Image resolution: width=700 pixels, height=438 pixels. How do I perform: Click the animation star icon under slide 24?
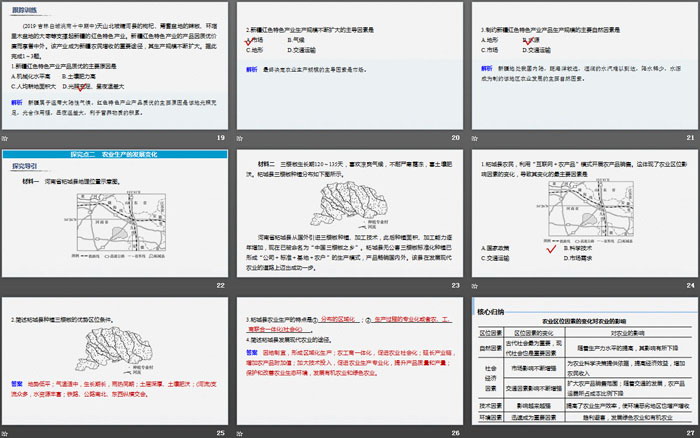point(475,286)
